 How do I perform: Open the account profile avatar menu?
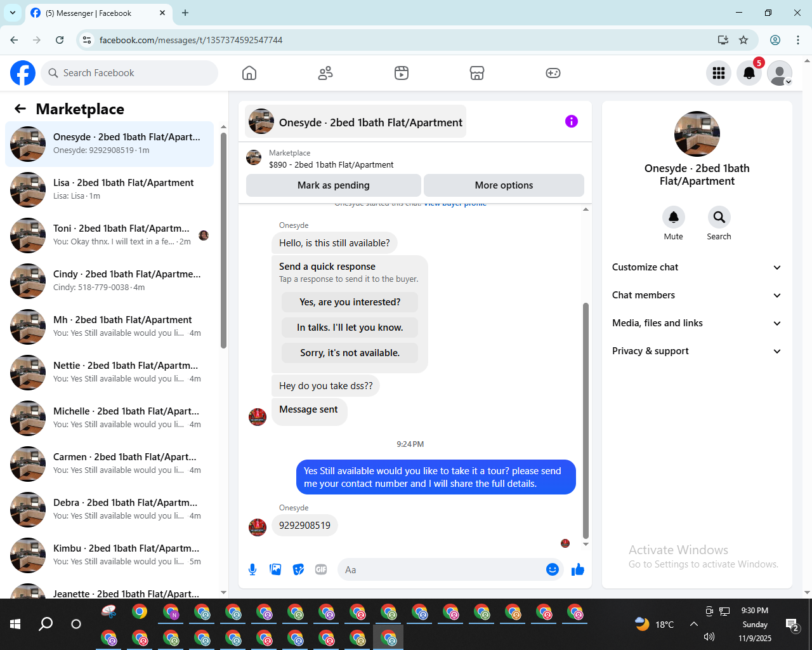pos(780,73)
